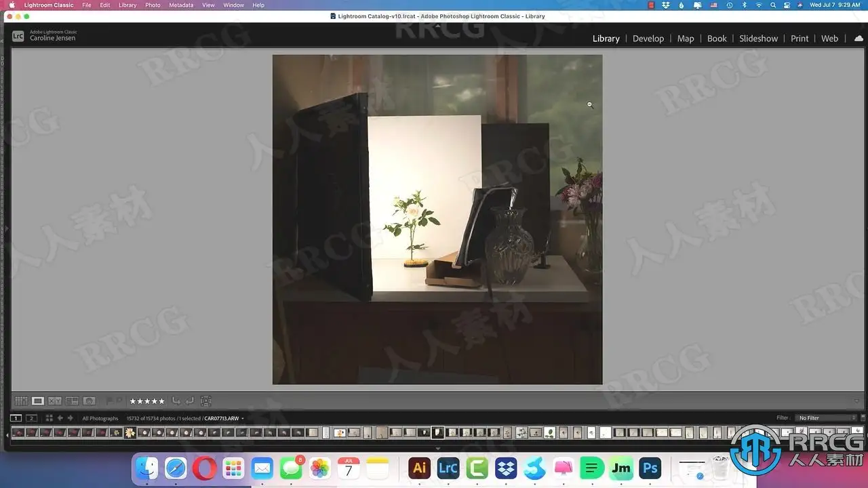The image size is (868, 488).
Task: Open the Library menu
Action: tap(127, 5)
